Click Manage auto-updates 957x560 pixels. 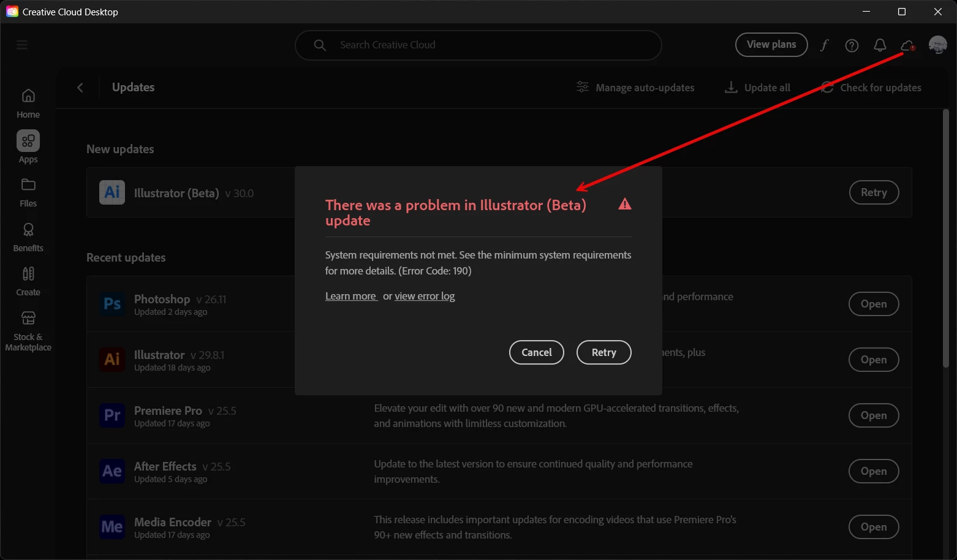tap(635, 88)
